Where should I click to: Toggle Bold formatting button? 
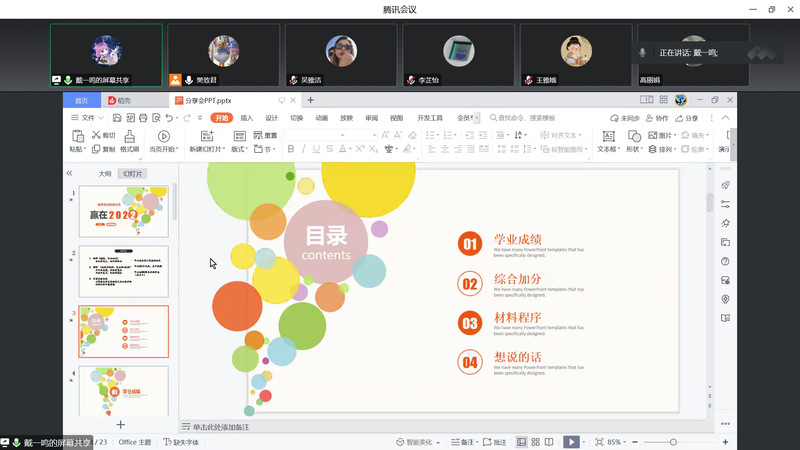tap(290, 149)
